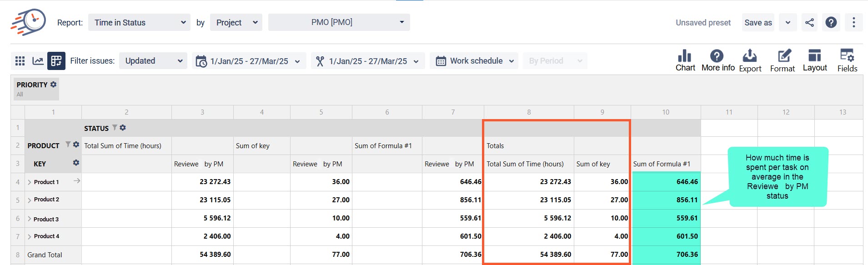Viewport: 868px width, 265px height.
Task: Click the 54 389.60 cell under Totals
Action: (529, 255)
